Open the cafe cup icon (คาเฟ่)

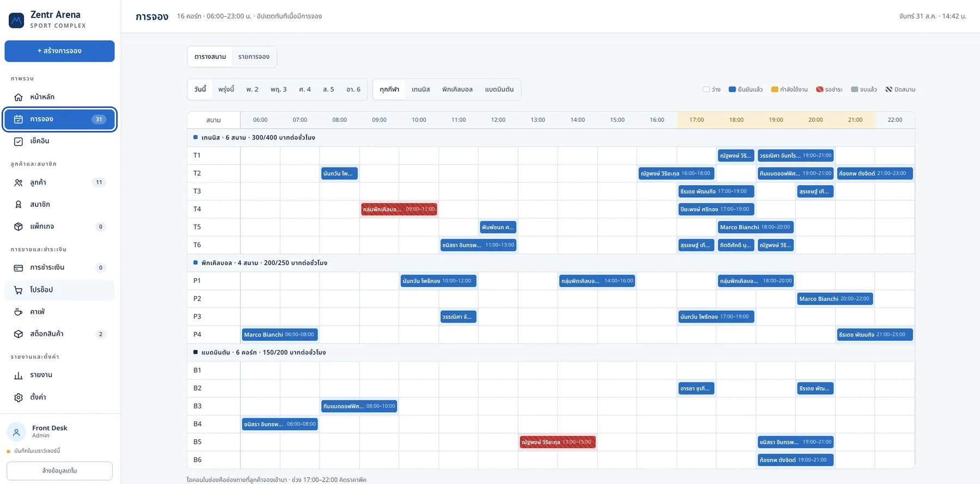[x=19, y=312]
